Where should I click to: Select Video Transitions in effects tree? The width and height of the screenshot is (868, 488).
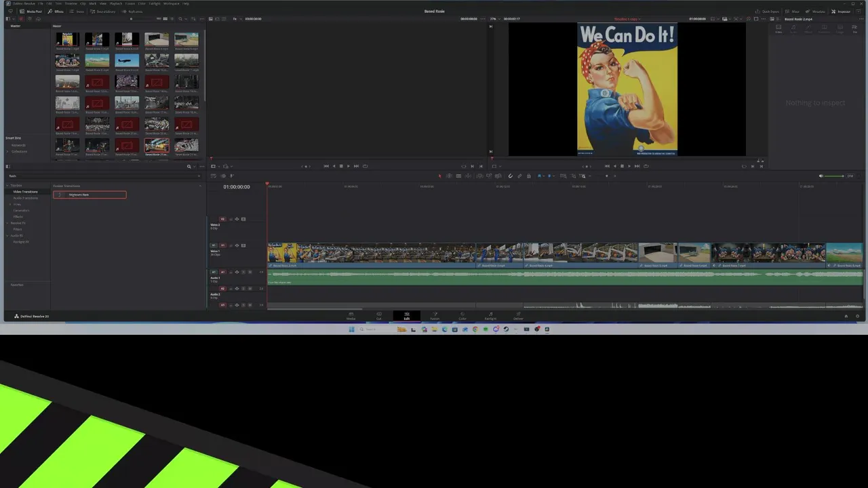point(25,192)
